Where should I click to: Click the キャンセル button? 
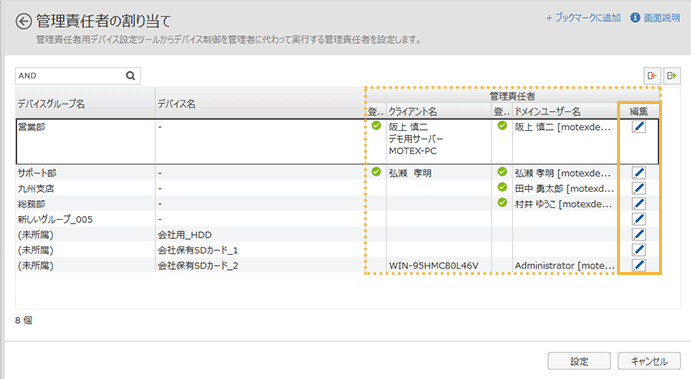[649, 361]
